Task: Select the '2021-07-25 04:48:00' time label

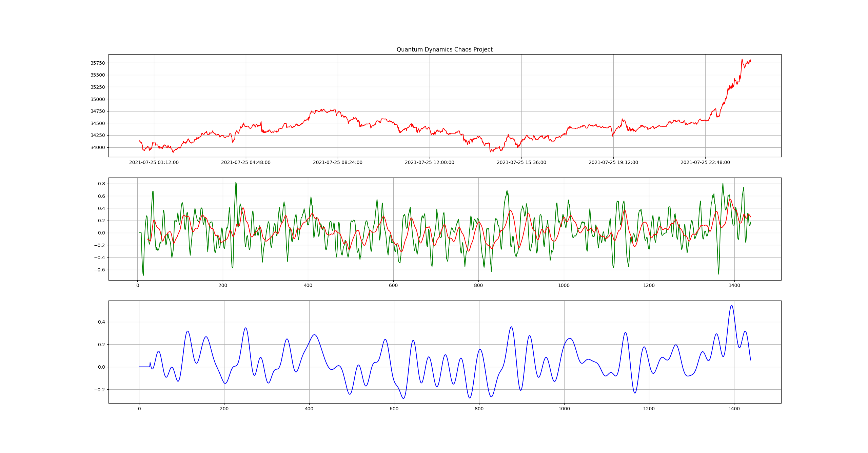Action: pyautogui.click(x=246, y=162)
